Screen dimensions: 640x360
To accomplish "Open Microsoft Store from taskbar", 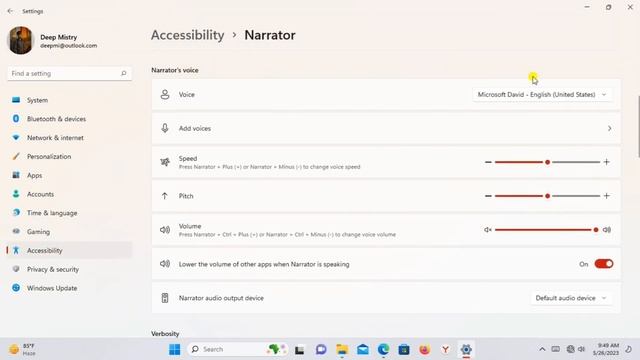I will point(404,350).
